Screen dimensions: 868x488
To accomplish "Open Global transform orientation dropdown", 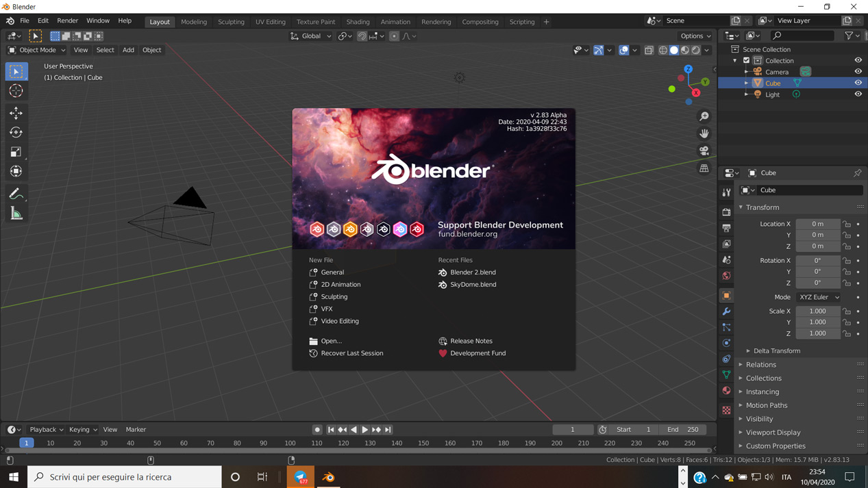I will coord(311,36).
